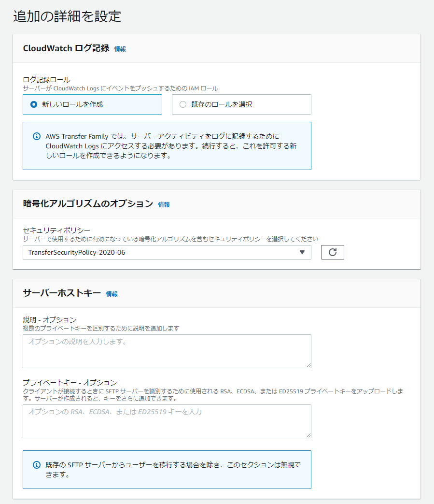Click the resize handle of description textarea
Screen dimensions: 434x504
(x=308, y=365)
